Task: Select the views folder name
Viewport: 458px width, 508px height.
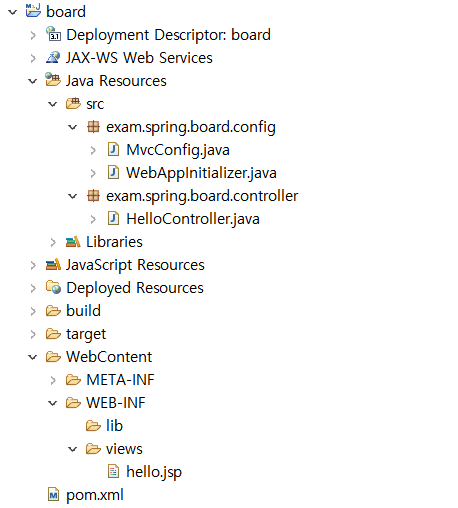Action: [x=124, y=449]
